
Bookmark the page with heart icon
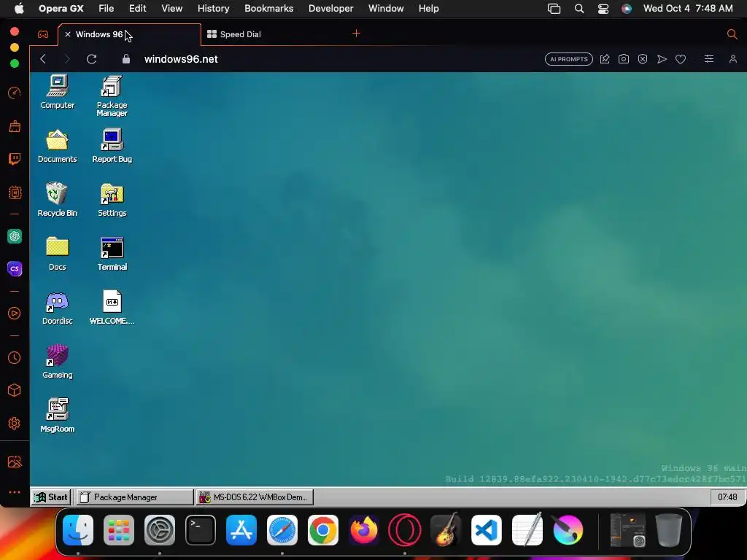coord(681,59)
